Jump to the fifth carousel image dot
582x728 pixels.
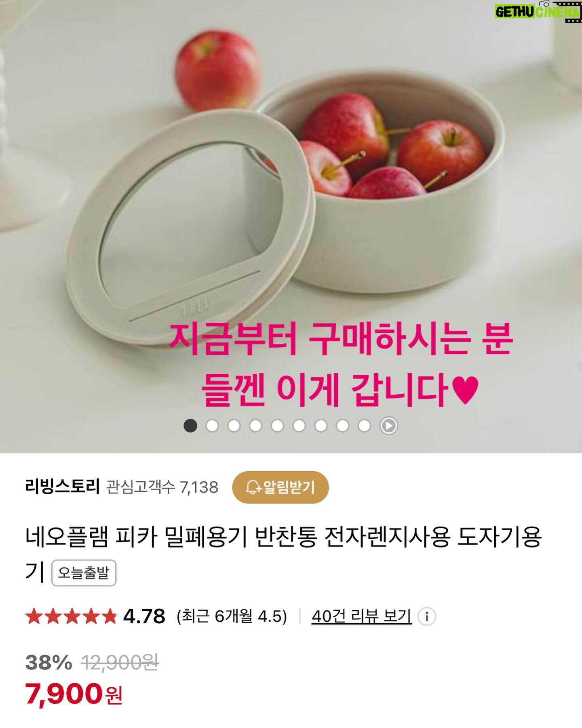pyautogui.click(x=277, y=426)
